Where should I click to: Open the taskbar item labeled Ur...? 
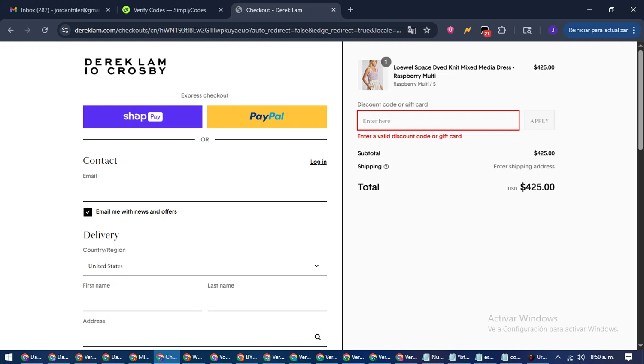coord(538,357)
